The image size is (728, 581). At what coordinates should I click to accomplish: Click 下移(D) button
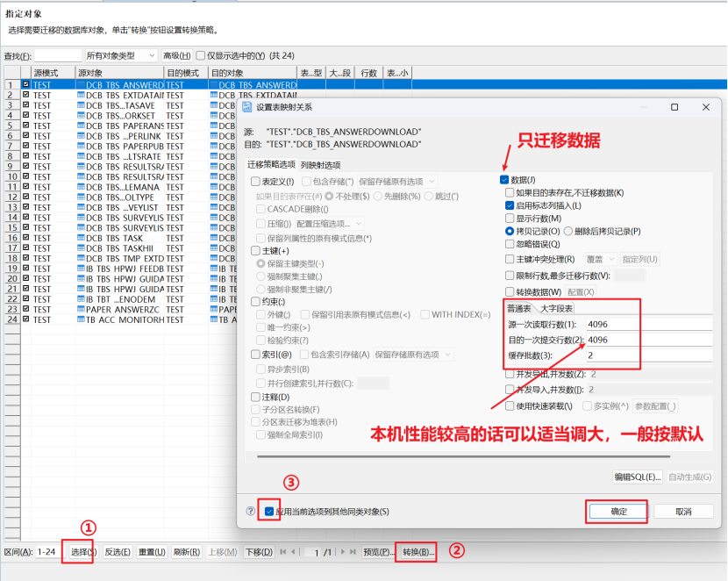(x=259, y=552)
